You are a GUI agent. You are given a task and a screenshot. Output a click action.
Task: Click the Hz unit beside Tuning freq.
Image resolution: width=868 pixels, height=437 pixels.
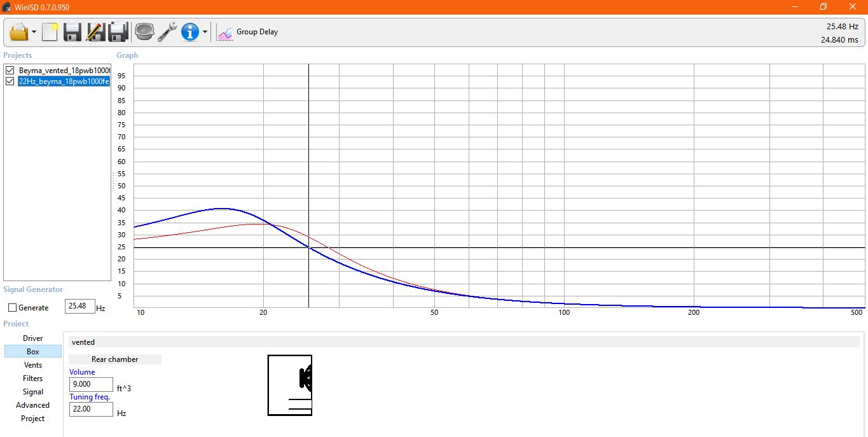(121, 413)
